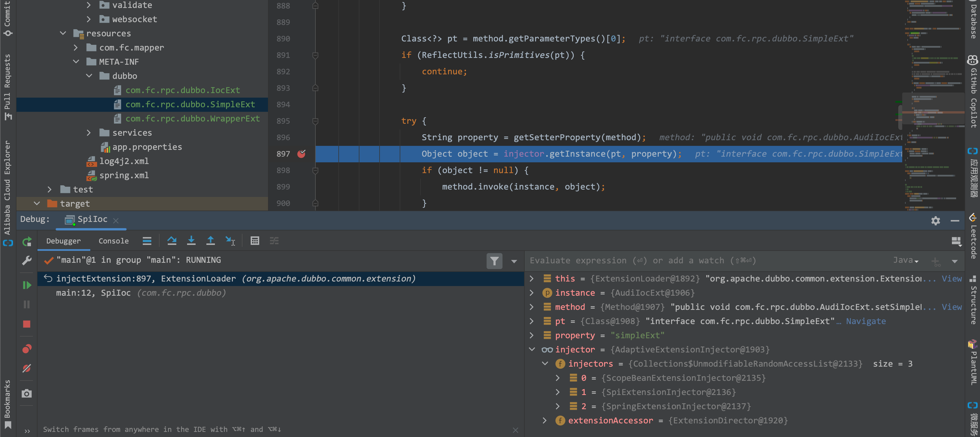
Task: Expand the test folder
Action: click(49, 189)
